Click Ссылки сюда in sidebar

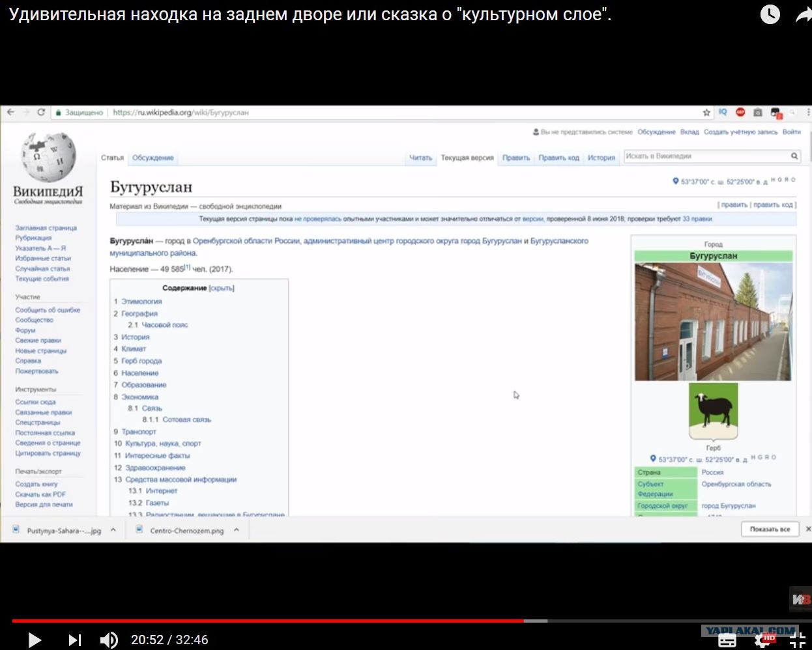(36, 402)
